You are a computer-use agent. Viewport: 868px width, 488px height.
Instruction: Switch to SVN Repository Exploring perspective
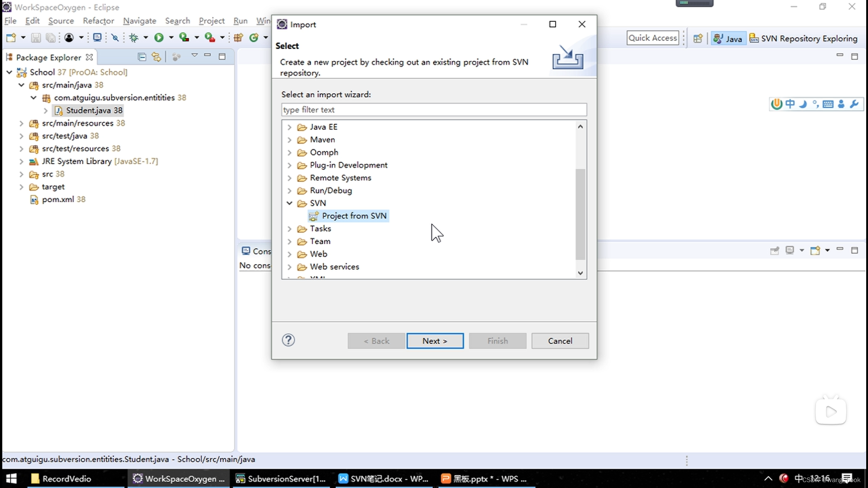(x=803, y=39)
